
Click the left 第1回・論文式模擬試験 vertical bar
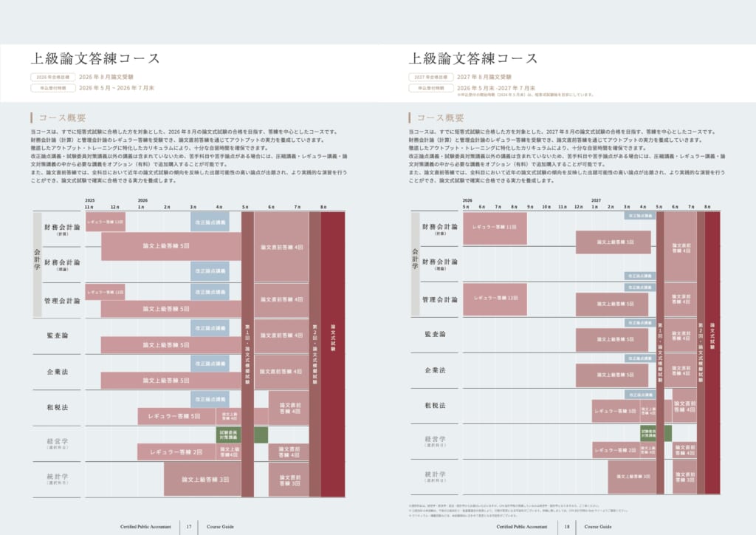pos(247,354)
